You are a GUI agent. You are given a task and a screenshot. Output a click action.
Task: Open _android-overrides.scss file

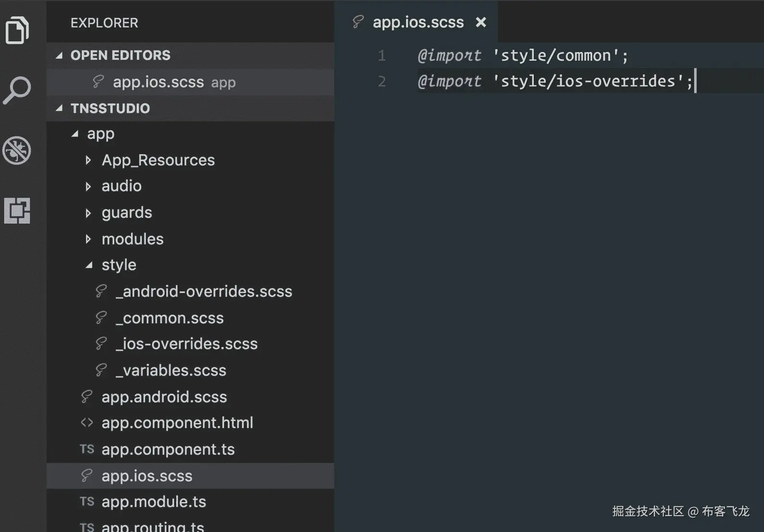(x=204, y=292)
